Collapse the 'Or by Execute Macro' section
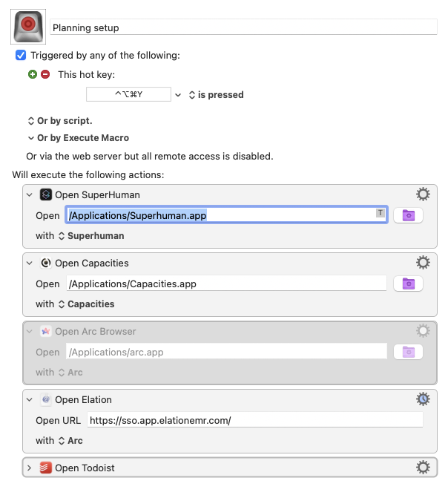This screenshot has width=448, height=498. coord(31,138)
